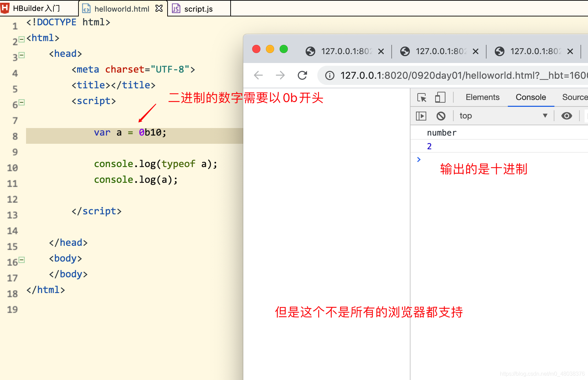Screen dimensions: 588x380
Task: Collapse the html tag fold on line 2
Action: 22,39
